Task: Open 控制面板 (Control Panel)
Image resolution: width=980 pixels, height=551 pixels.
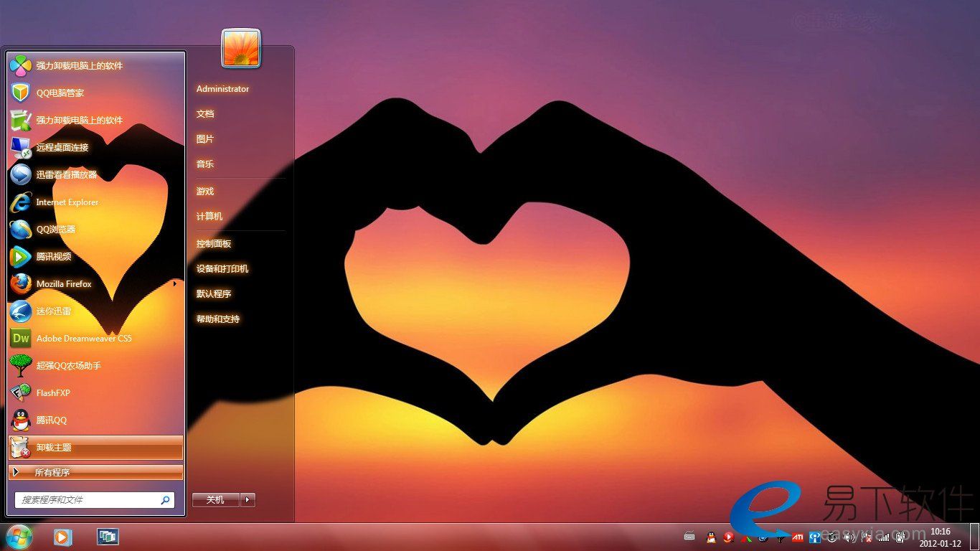Action: click(214, 244)
